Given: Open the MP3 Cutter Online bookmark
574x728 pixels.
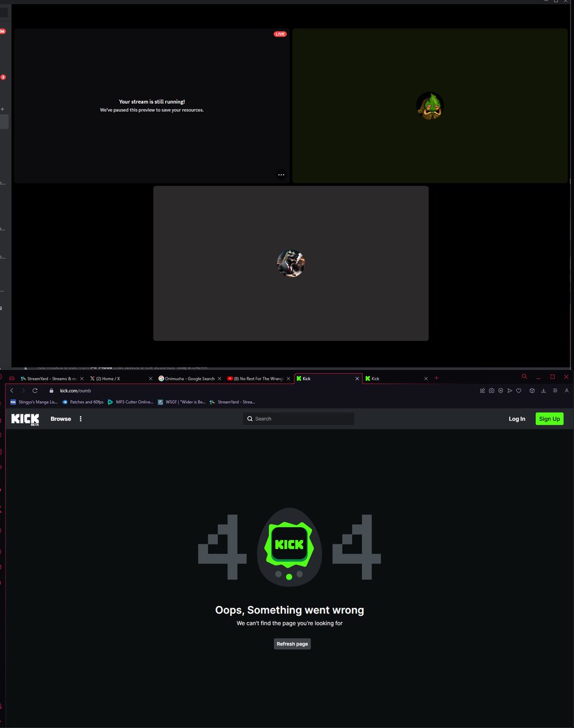Looking at the screenshot, I should [130, 402].
